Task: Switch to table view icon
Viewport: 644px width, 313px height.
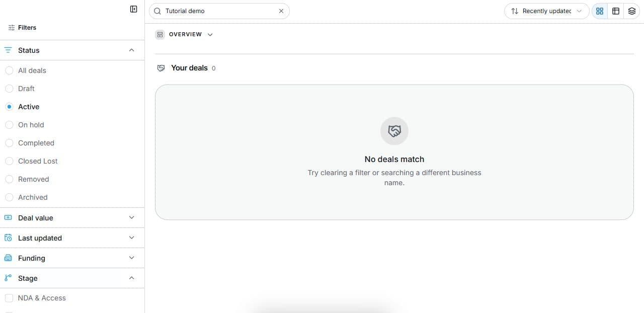Action: (x=616, y=11)
